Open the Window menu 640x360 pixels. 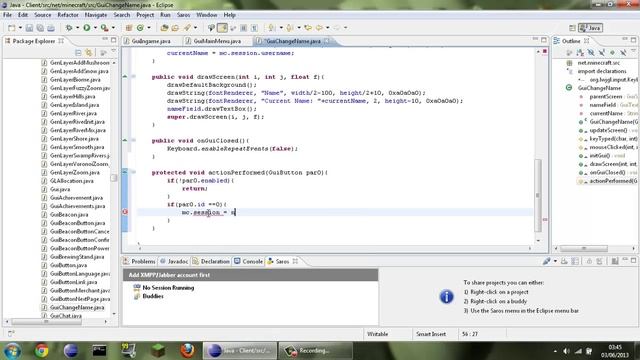click(207, 15)
